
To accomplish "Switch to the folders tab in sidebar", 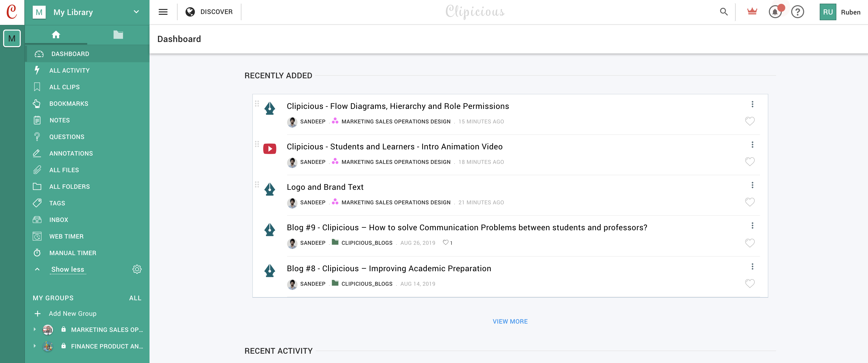I will point(118,35).
